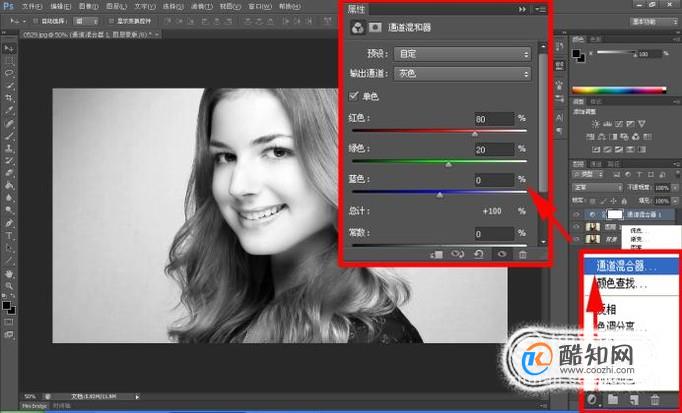
Task: Collapse Properties panel double-arrow
Action: click(522, 9)
